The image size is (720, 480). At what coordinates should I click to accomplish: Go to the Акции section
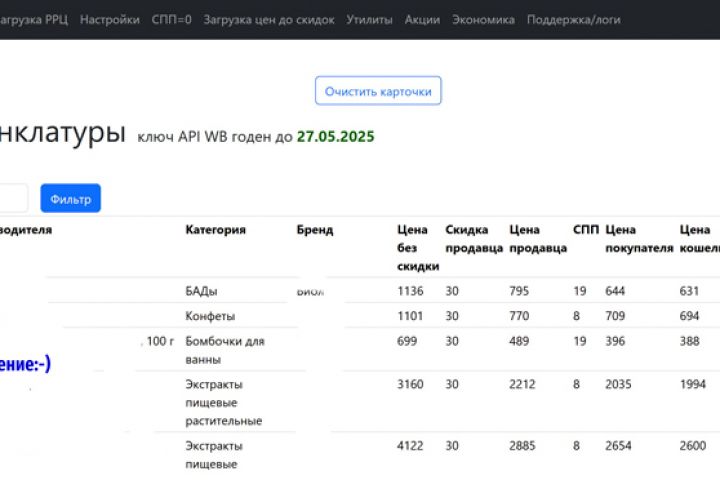click(x=422, y=19)
